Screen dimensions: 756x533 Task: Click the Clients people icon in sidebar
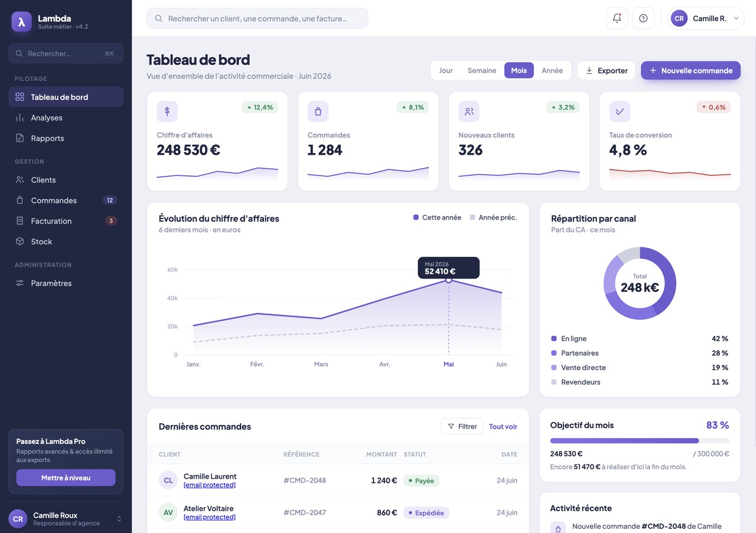click(x=20, y=179)
